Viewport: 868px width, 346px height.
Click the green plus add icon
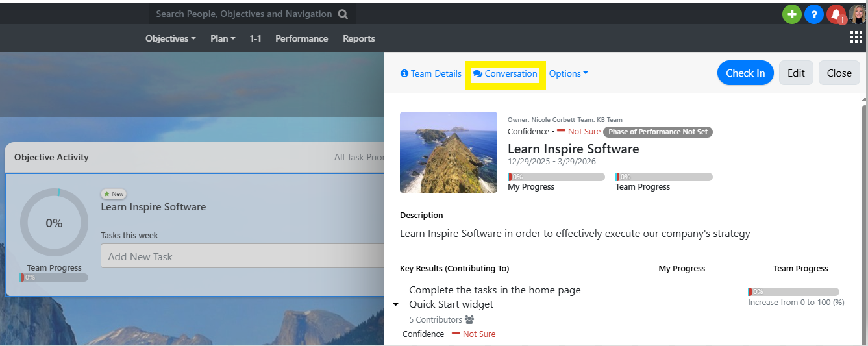[791, 14]
